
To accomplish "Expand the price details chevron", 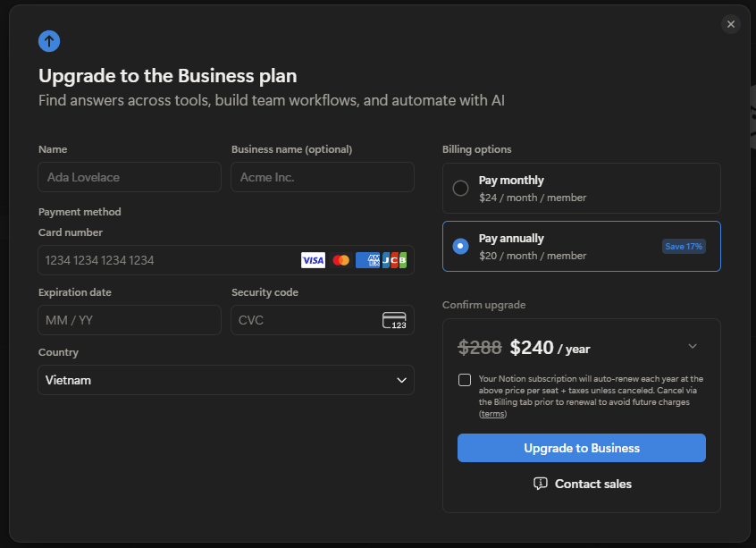I will [x=693, y=347].
